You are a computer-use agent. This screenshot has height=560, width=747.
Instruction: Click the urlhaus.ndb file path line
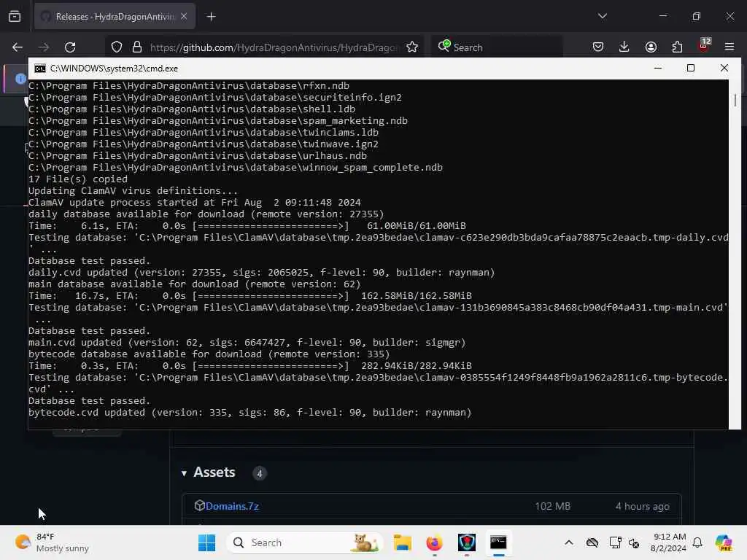(197, 156)
